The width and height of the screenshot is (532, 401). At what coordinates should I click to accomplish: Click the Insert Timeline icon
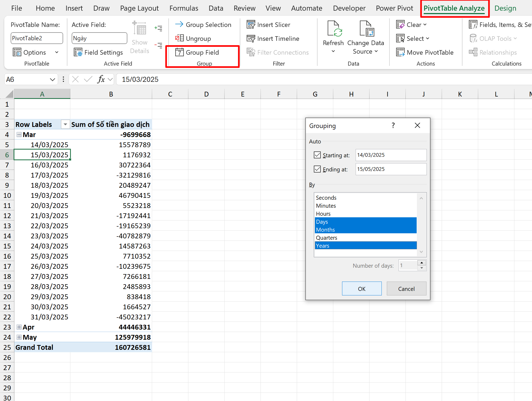point(251,39)
